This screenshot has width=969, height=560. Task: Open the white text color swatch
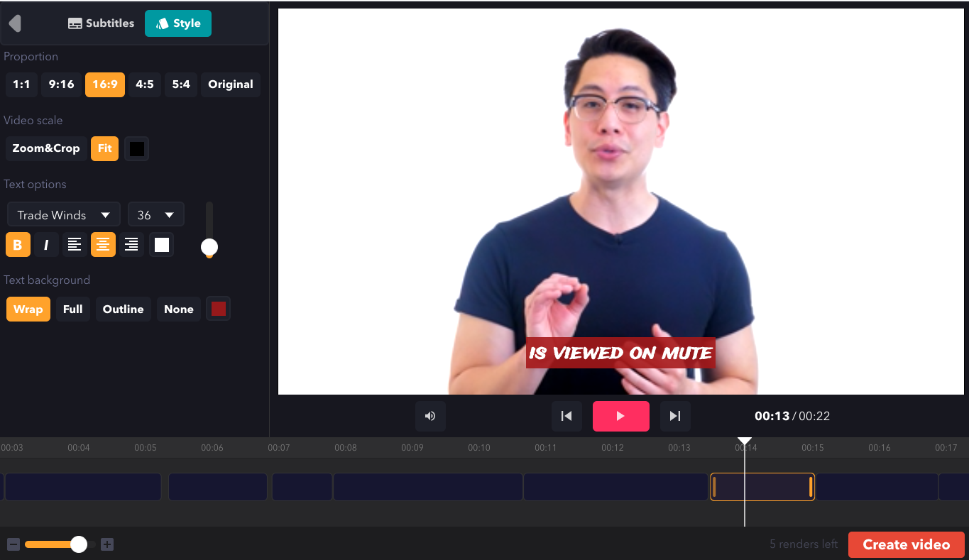pyautogui.click(x=162, y=245)
